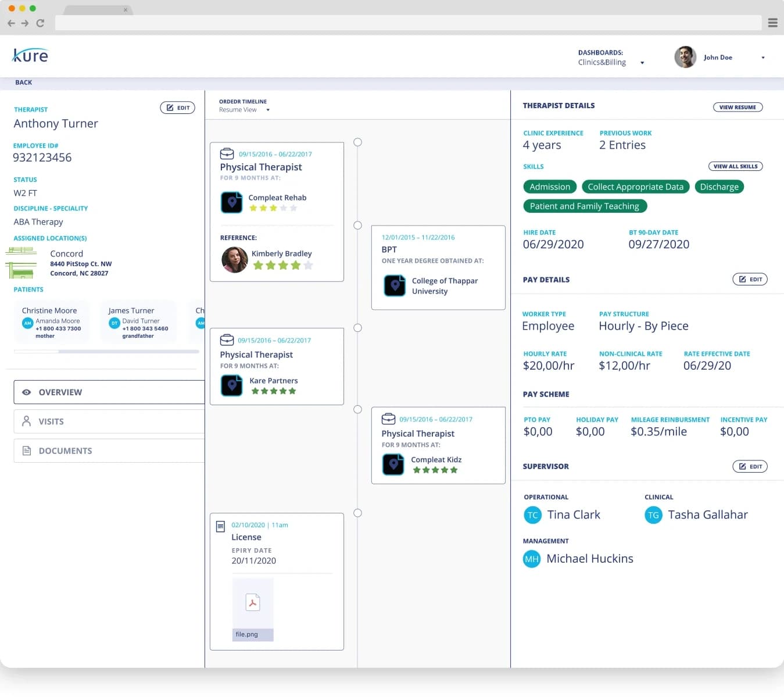Edit the Pay Details section
Screen dimensions: 784x697
750,280
